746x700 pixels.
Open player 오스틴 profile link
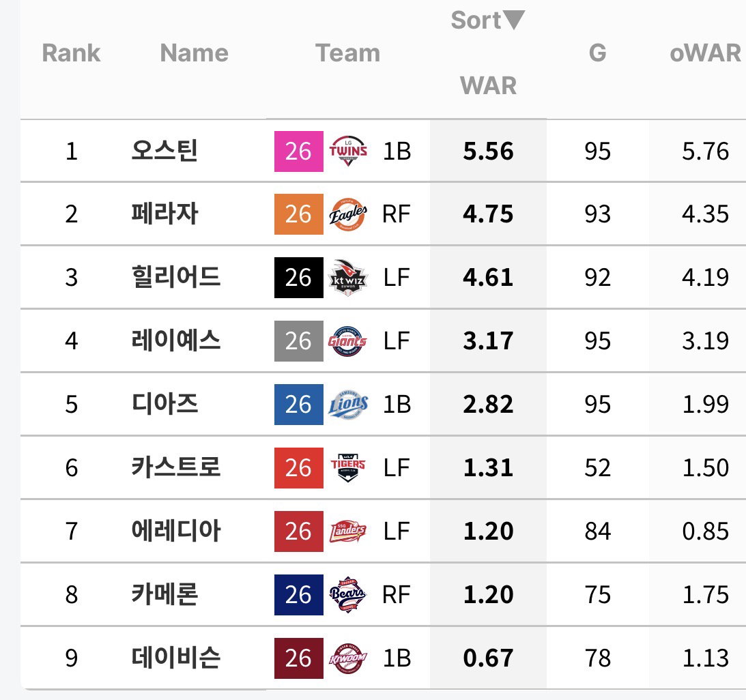click(164, 151)
